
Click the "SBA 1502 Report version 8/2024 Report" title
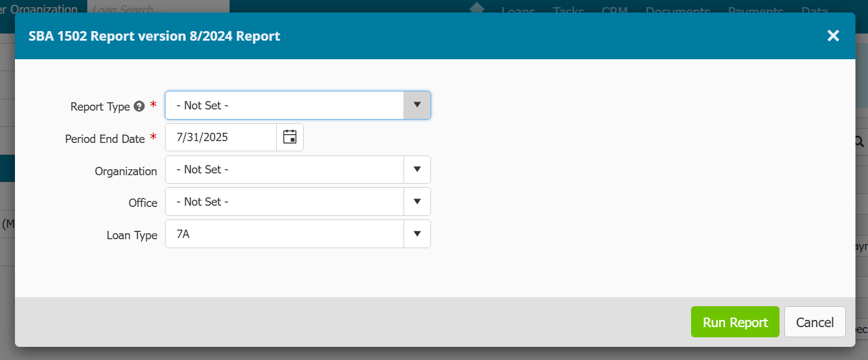pyautogui.click(x=154, y=36)
